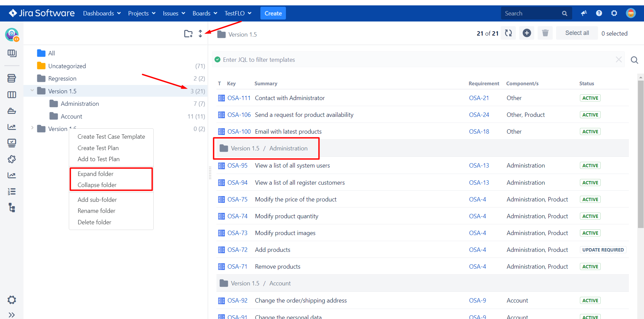Open the OSA-95 issue link
The height and width of the screenshot is (319, 644).
(x=237, y=165)
